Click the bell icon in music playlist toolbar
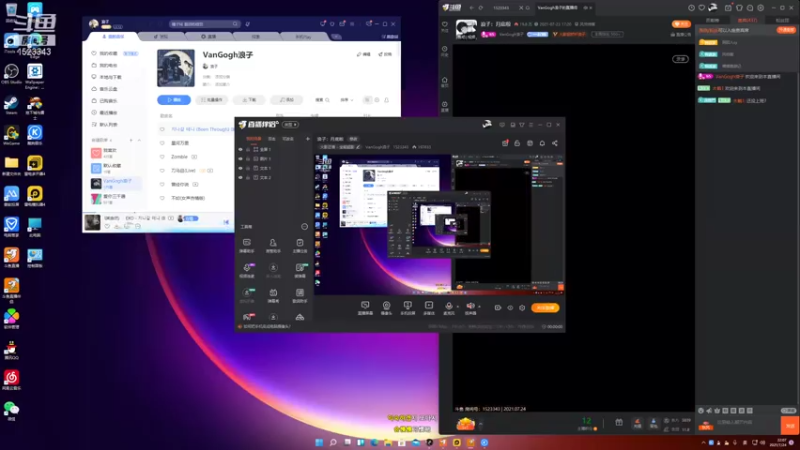Image resolution: width=800 pixels, height=450 pixels. (x=386, y=100)
